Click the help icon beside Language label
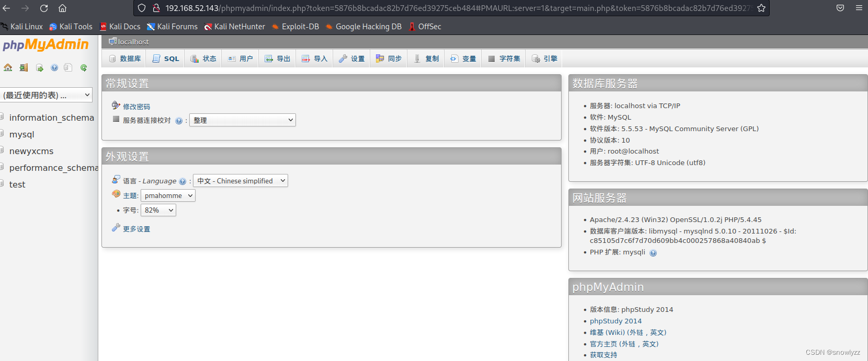 (182, 181)
